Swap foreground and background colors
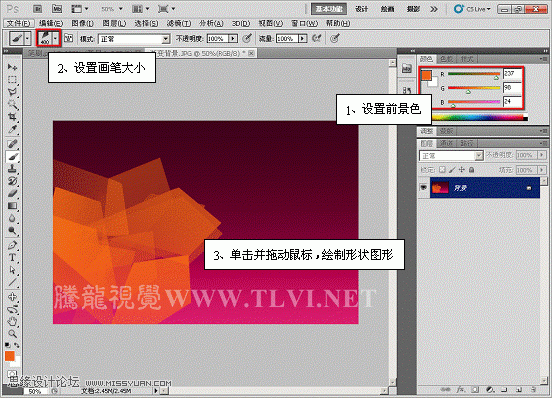This screenshot has width=552, height=398. tap(17, 345)
